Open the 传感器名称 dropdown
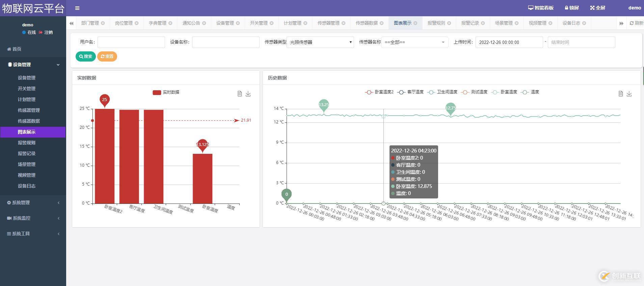644x286 pixels. 415,42
